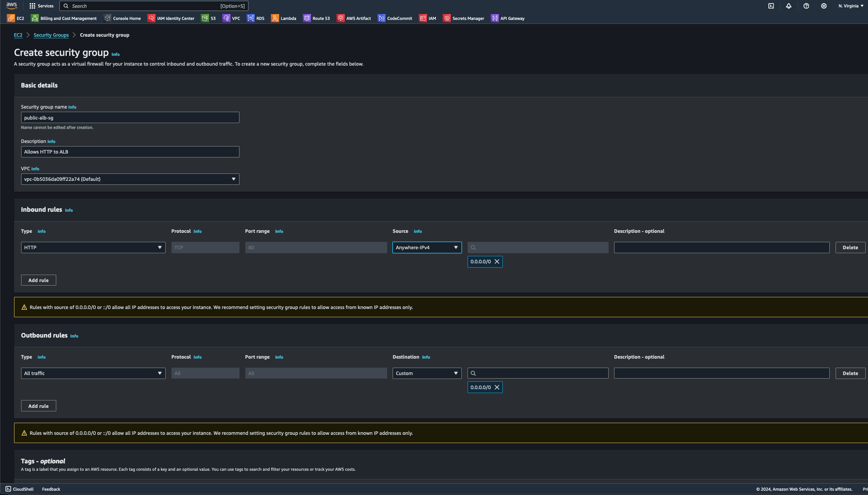Click the outbound rule description field
Screen dimensions: 868x495
(x=722, y=373)
